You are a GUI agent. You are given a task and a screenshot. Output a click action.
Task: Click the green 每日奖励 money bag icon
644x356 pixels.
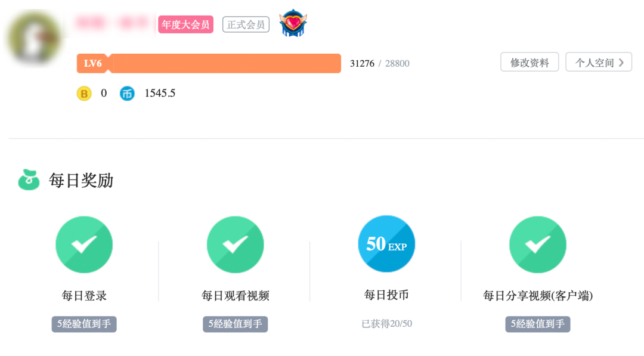click(x=29, y=179)
